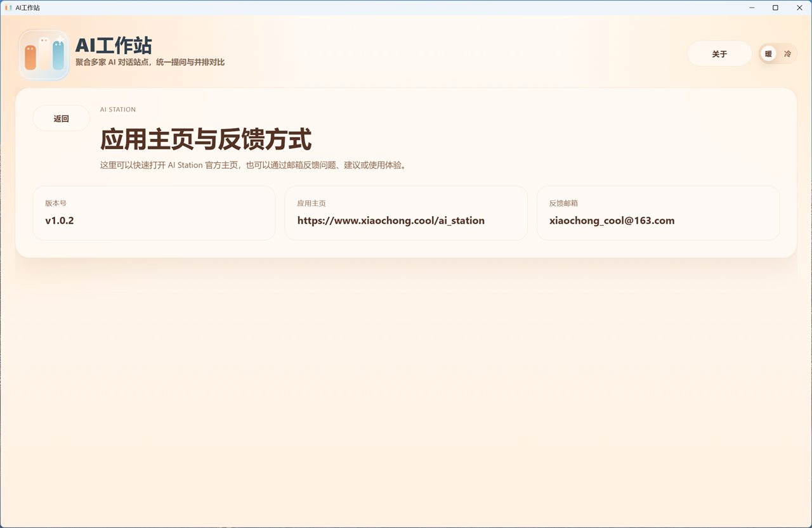Toggle the warm/cool theme switch
This screenshot has width=812, height=528.
777,53
